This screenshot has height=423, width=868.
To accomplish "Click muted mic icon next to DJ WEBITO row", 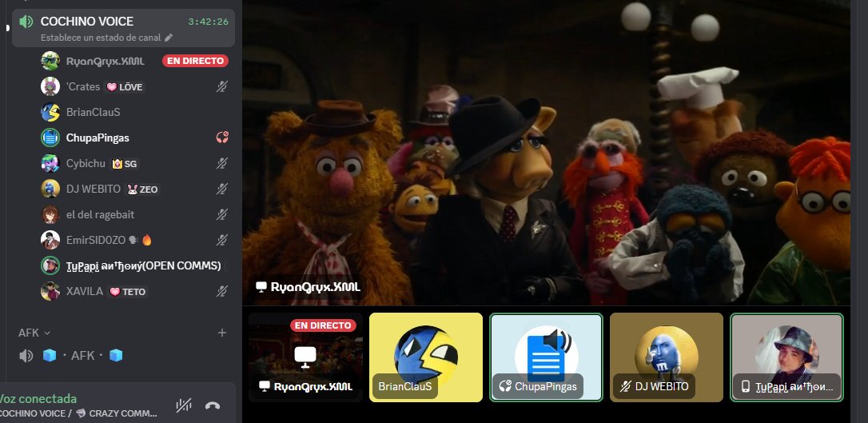I will [222, 189].
